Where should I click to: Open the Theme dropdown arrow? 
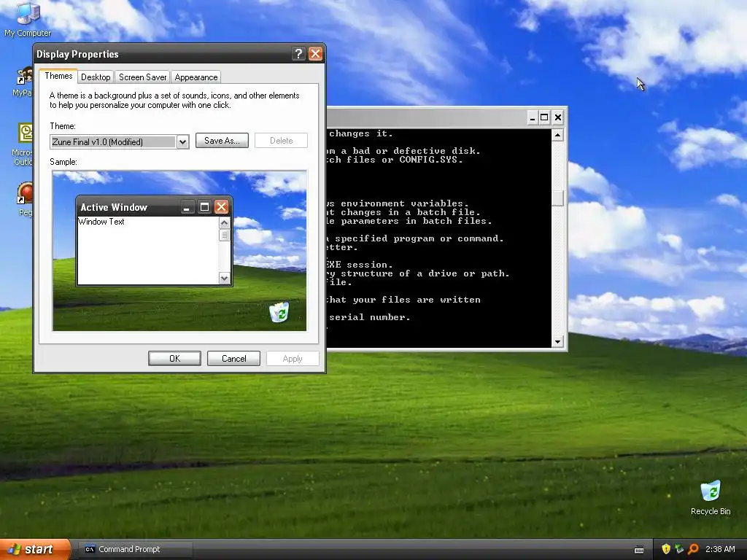(x=182, y=142)
